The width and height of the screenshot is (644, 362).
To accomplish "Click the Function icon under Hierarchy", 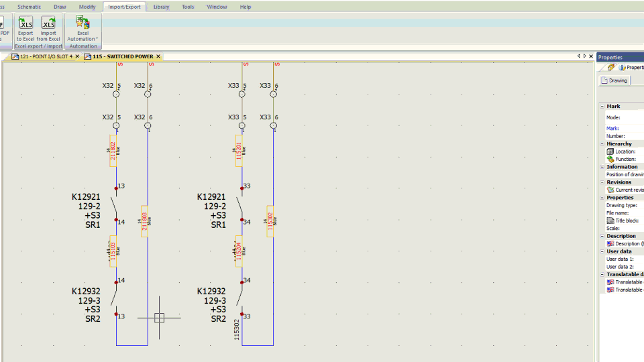I will click(x=610, y=160).
